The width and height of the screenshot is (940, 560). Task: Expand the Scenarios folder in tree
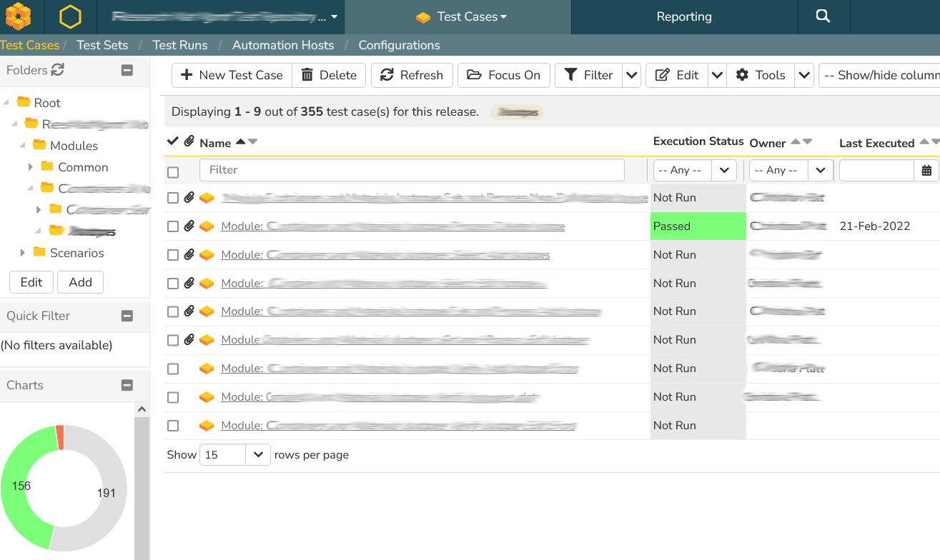(23, 253)
